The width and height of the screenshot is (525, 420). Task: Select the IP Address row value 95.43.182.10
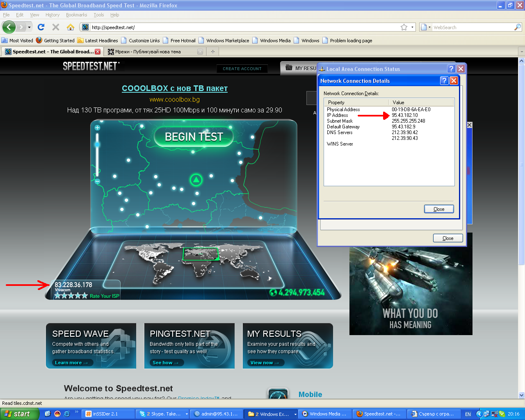pyautogui.click(x=405, y=115)
